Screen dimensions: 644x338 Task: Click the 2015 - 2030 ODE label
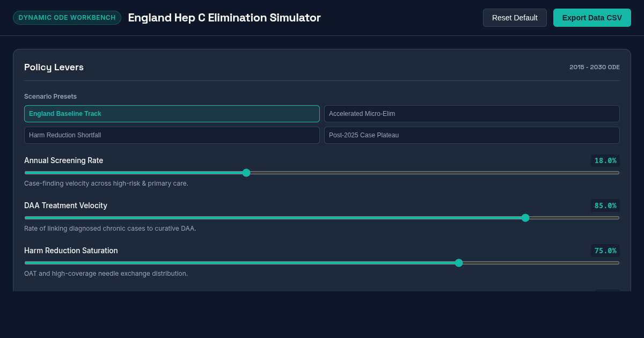(595, 67)
